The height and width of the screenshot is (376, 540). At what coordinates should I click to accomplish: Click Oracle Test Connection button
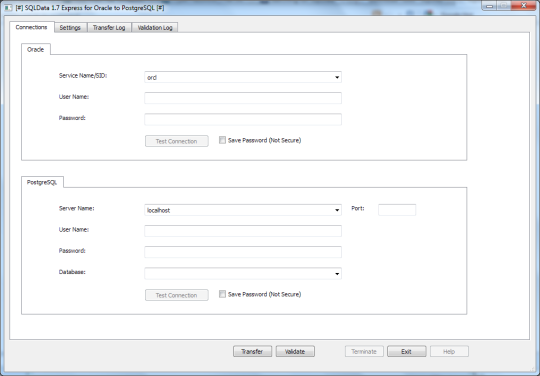pos(177,141)
